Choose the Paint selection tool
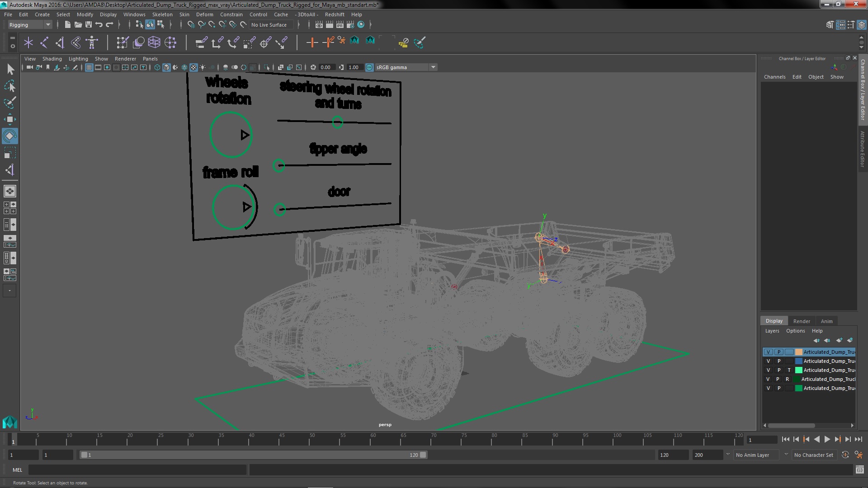868x488 pixels. [x=10, y=103]
